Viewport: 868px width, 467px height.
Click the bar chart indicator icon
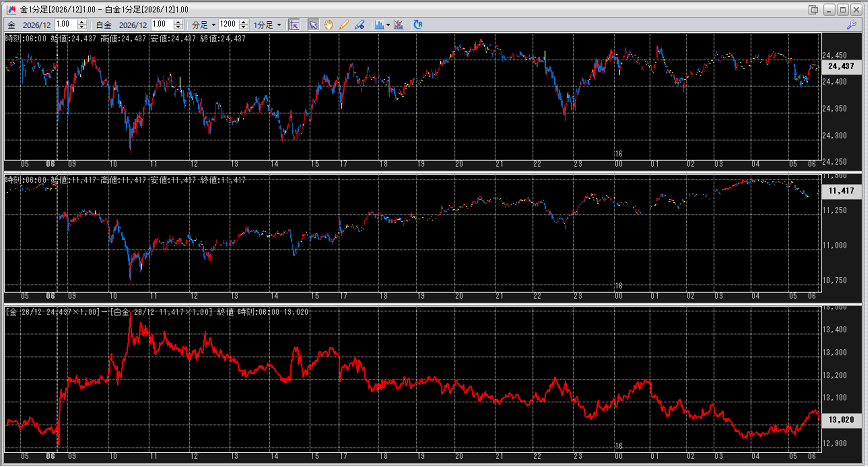click(x=379, y=25)
